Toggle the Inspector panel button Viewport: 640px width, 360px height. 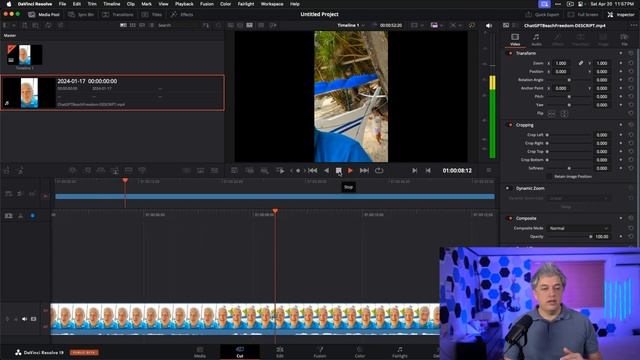(621, 14)
